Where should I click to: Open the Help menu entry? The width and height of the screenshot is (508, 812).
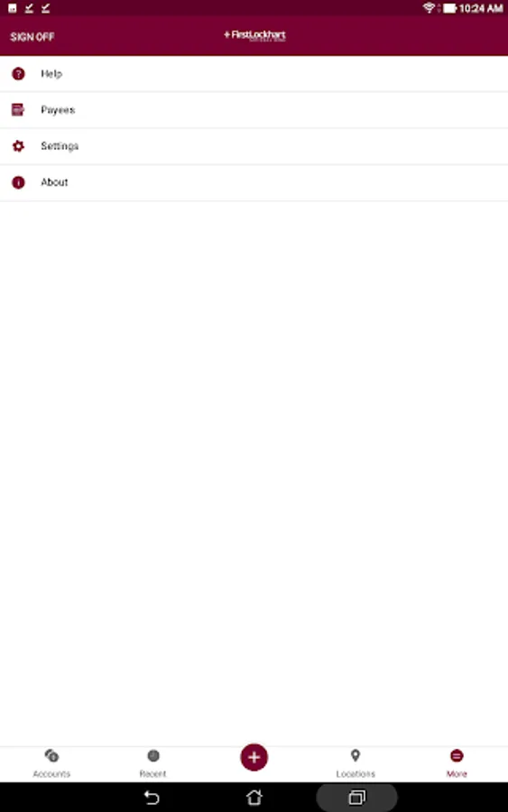point(254,74)
